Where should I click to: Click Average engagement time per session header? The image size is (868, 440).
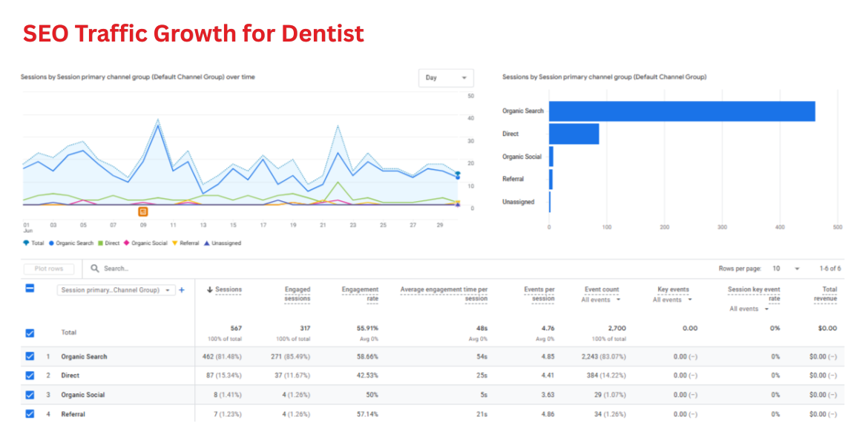444,294
